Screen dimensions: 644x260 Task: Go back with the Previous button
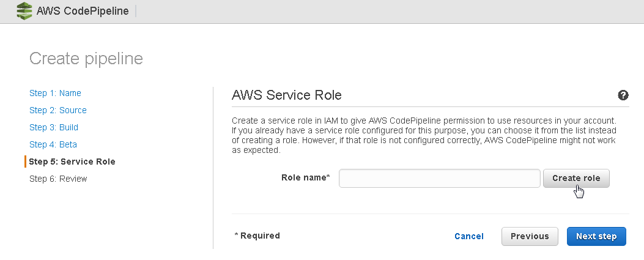pyautogui.click(x=530, y=236)
